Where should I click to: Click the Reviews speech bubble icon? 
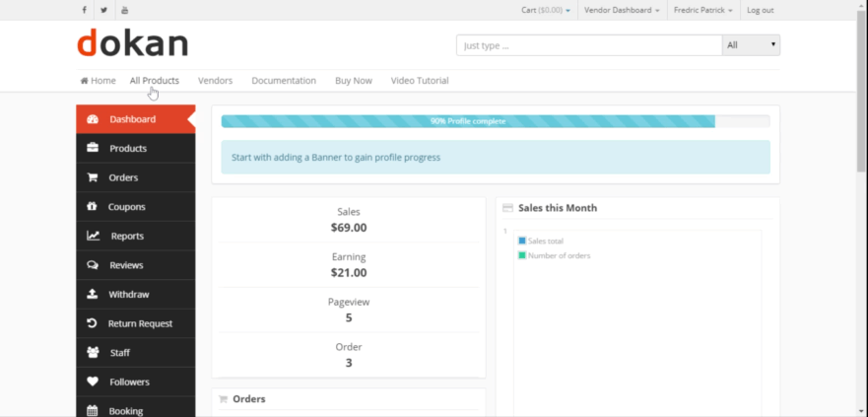click(x=93, y=265)
